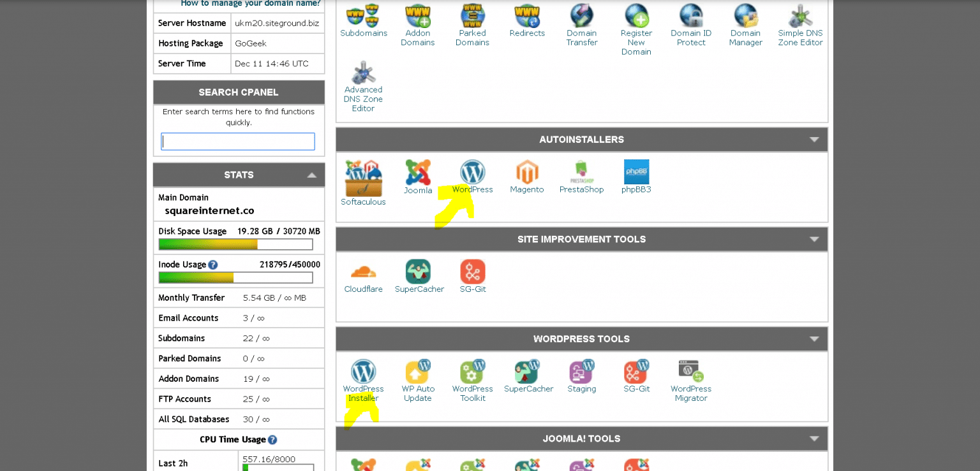Open Parked Domains
980x471 pixels.
[x=472, y=25]
